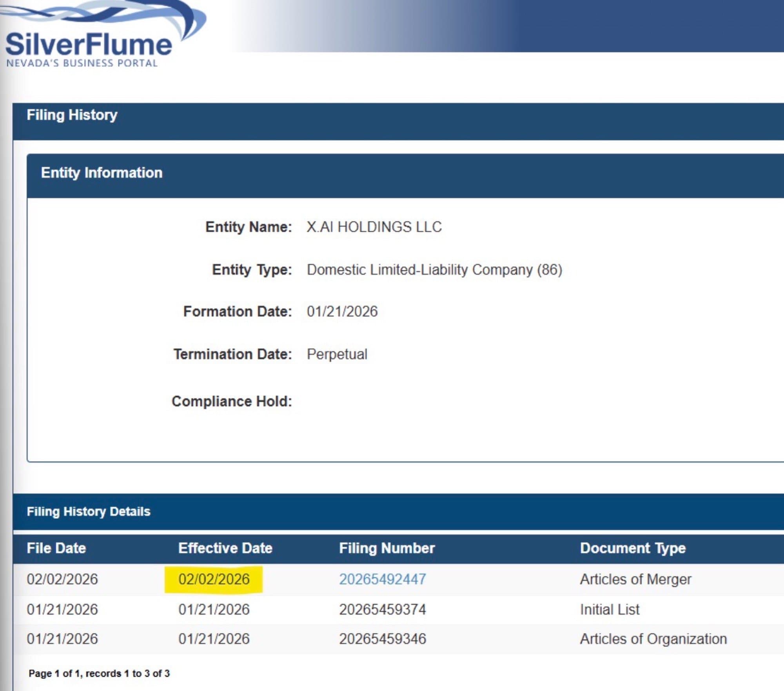The width and height of the screenshot is (784, 691).
Task: Click the Entity Information panel header
Action: [102, 173]
